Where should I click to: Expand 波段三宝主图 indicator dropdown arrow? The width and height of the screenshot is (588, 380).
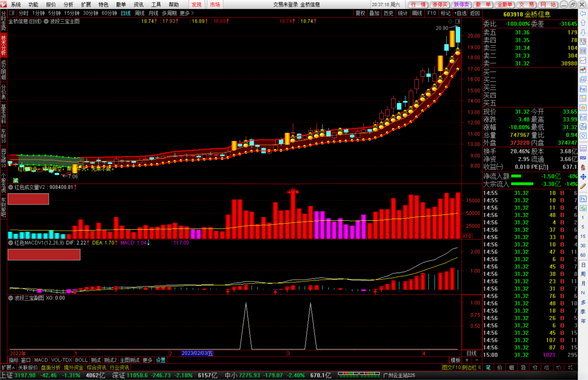click(x=46, y=21)
